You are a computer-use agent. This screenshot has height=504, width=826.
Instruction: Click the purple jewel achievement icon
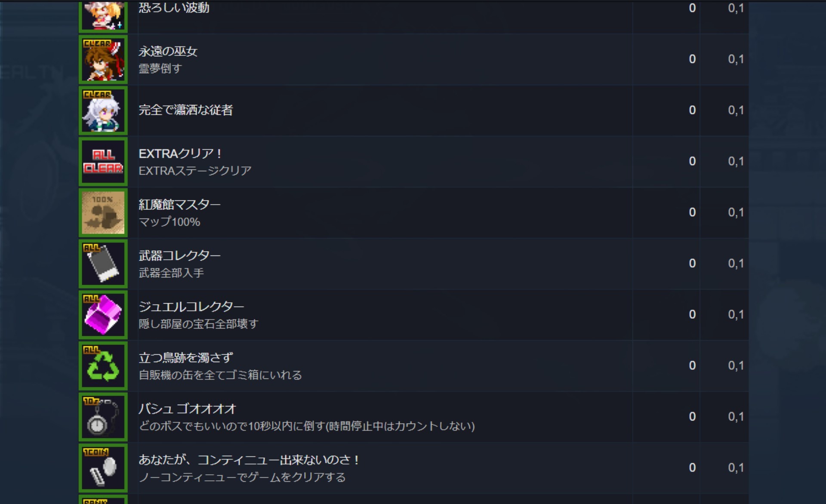103,315
